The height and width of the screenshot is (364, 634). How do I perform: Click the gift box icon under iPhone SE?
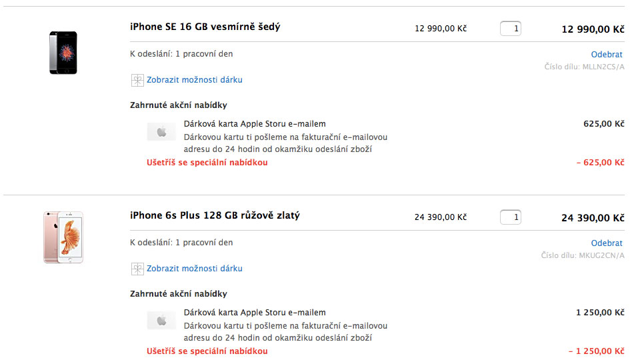137,80
